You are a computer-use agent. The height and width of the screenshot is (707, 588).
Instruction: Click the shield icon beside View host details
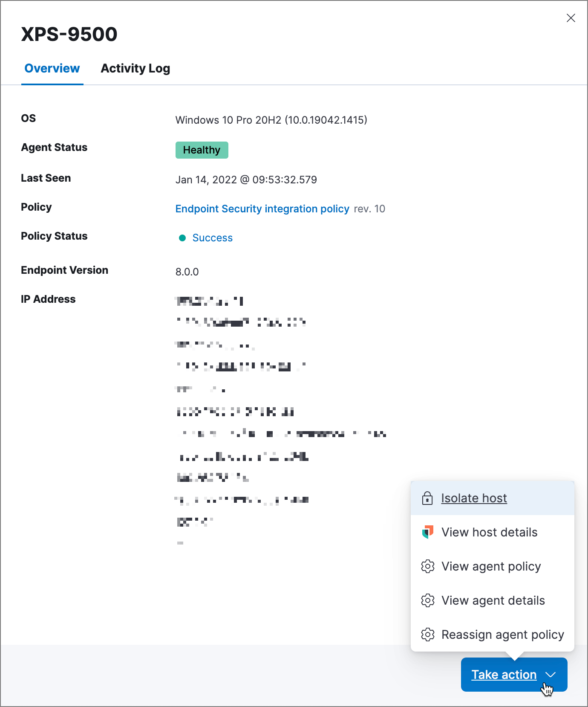coord(427,532)
